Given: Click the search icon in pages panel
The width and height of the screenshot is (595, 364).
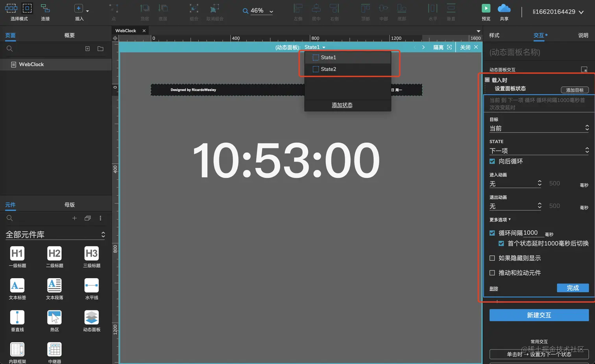Looking at the screenshot, I should [10, 48].
